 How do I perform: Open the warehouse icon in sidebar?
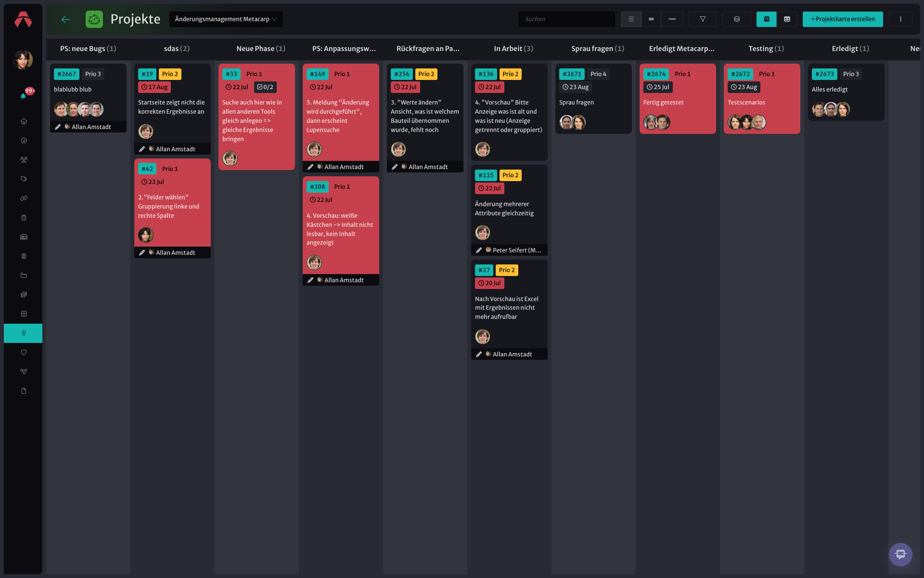(24, 237)
